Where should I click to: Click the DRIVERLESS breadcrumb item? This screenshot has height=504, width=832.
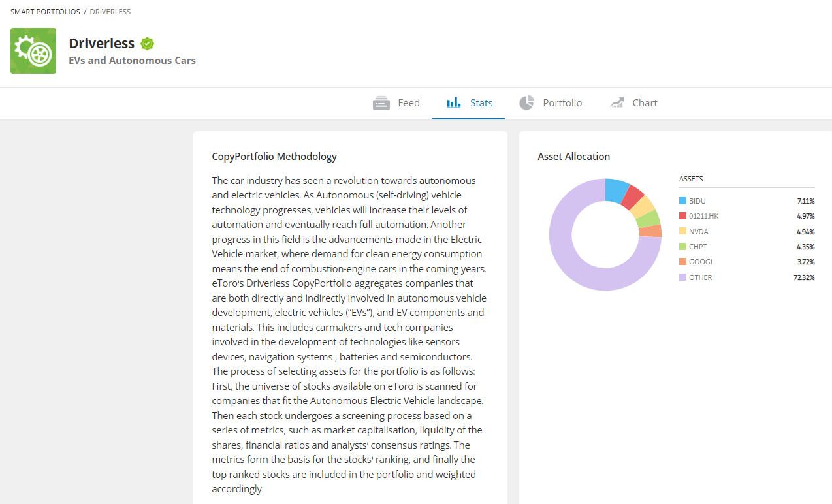click(110, 12)
